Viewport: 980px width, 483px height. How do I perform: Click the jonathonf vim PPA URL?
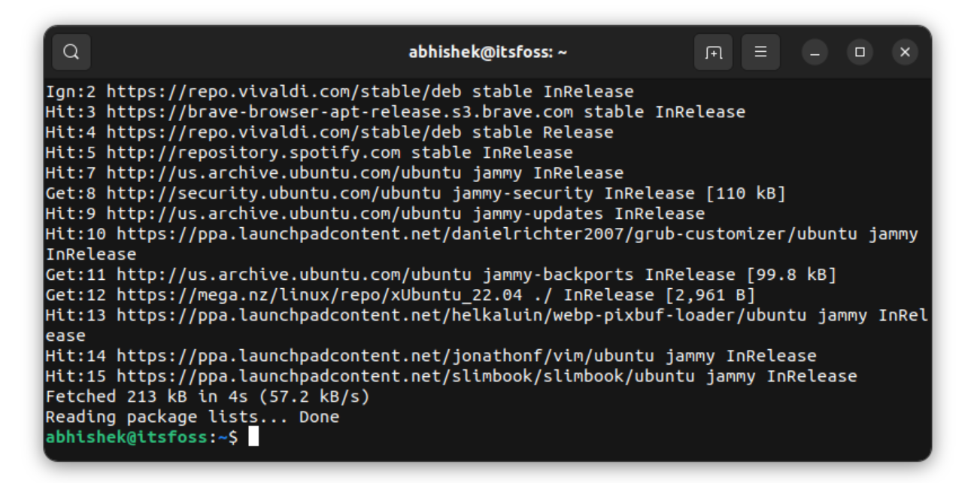(385, 356)
